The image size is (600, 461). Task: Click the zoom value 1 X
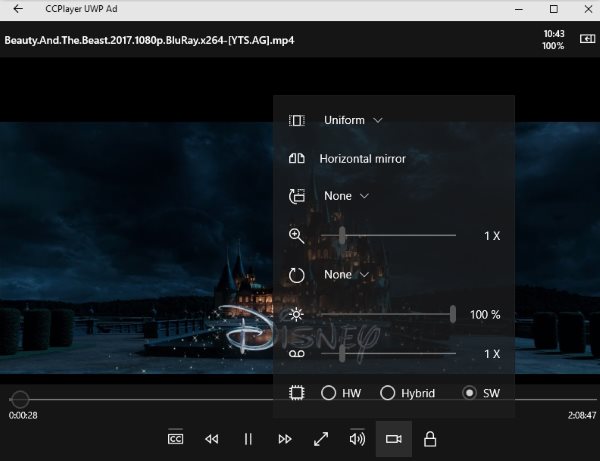pyautogui.click(x=492, y=236)
